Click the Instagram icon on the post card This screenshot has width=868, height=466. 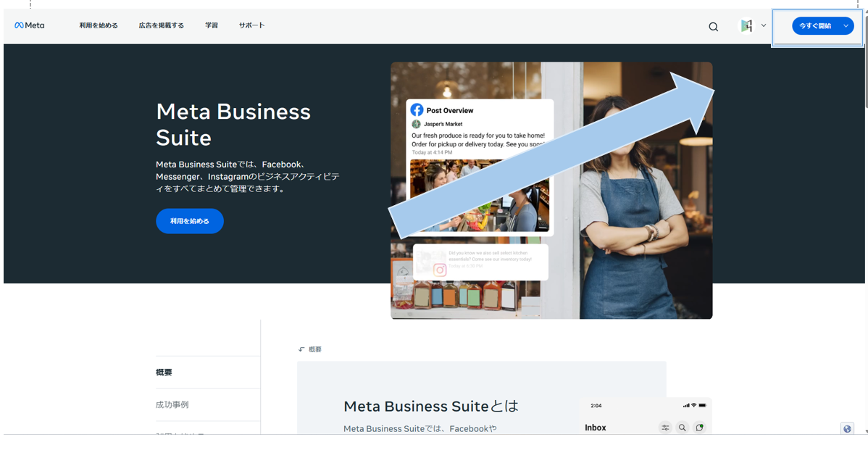click(440, 270)
